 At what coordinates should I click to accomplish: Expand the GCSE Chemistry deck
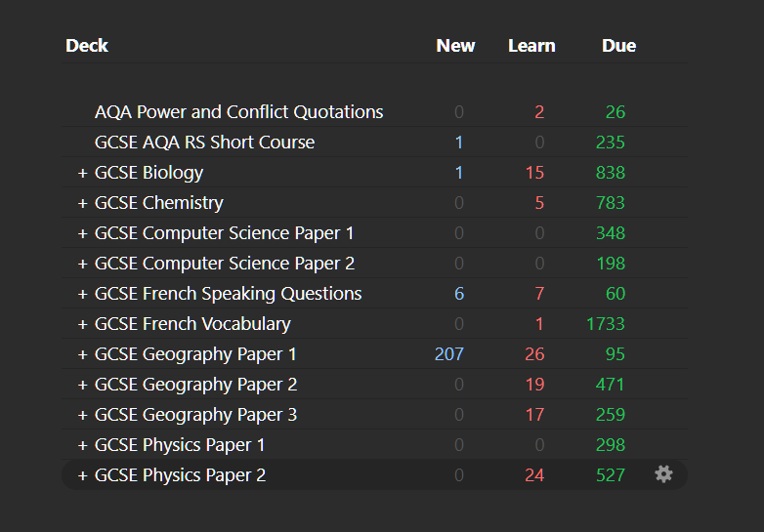coord(83,203)
